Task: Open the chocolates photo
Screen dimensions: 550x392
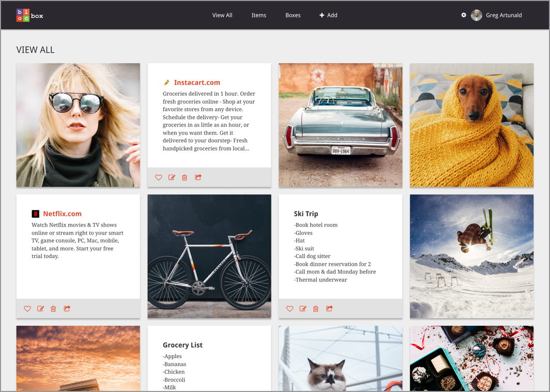Action: point(472,358)
